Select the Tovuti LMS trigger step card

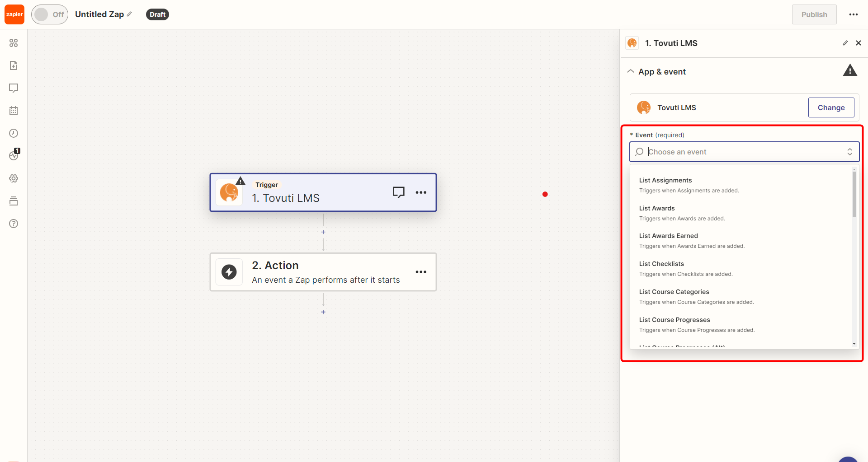coord(323,192)
